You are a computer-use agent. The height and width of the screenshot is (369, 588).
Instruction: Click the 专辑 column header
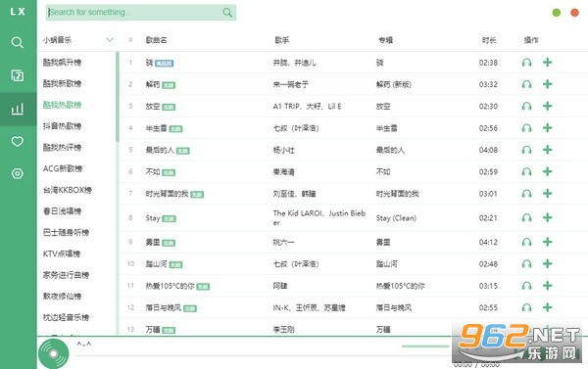385,40
